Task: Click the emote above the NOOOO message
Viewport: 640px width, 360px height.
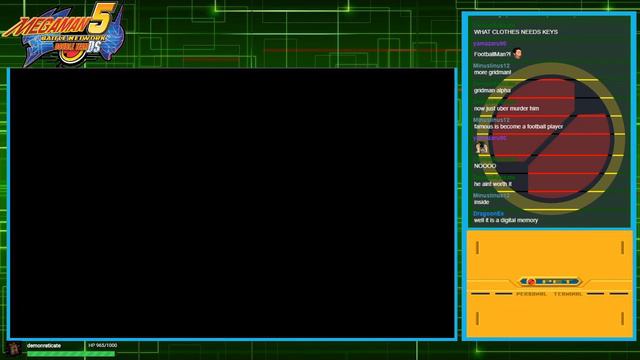Action: pos(482,148)
